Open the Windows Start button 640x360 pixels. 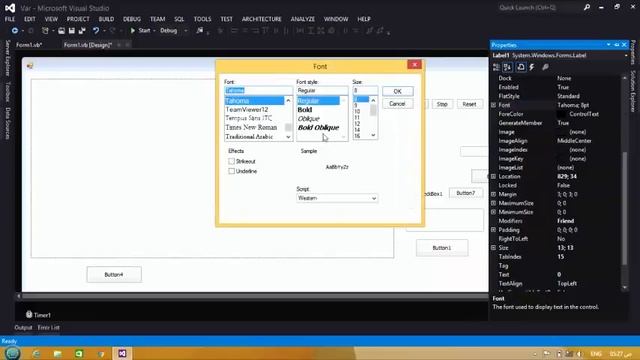point(12,353)
